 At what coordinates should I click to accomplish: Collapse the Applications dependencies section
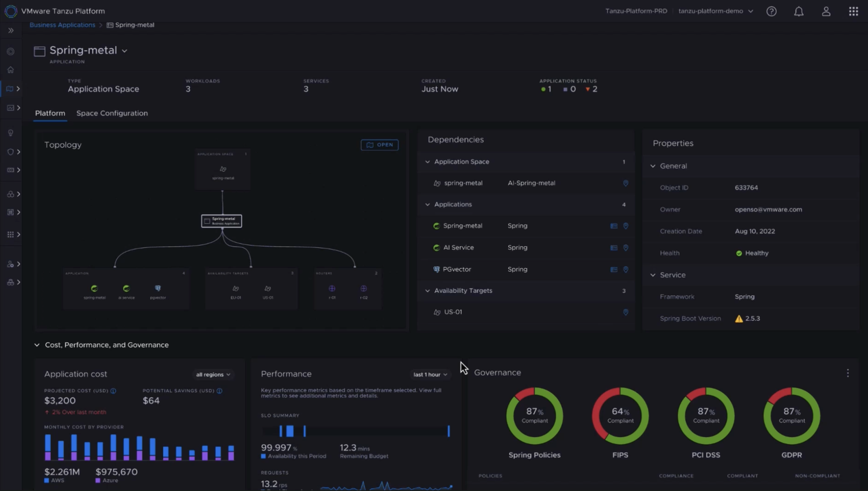pyautogui.click(x=428, y=204)
